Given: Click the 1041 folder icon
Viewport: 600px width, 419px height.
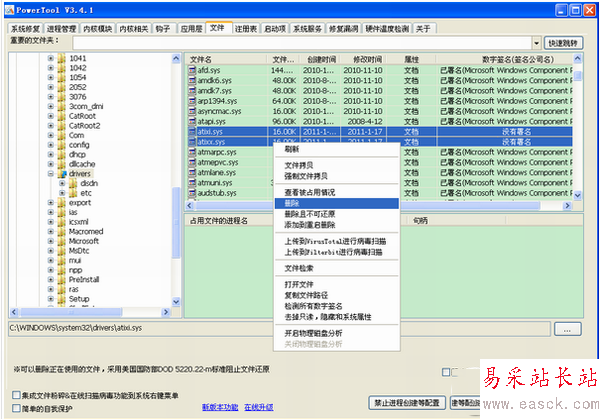Looking at the screenshot, I should click(x=62, y=58).
